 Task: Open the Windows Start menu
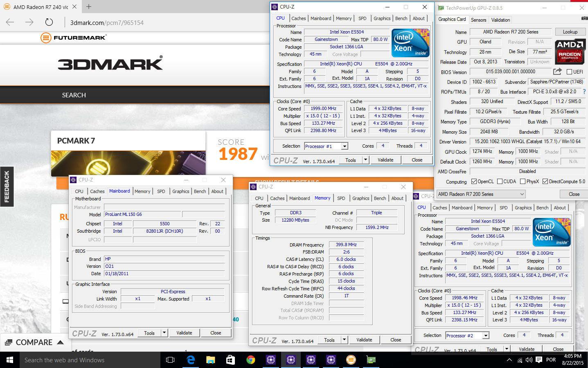point(10,360)
